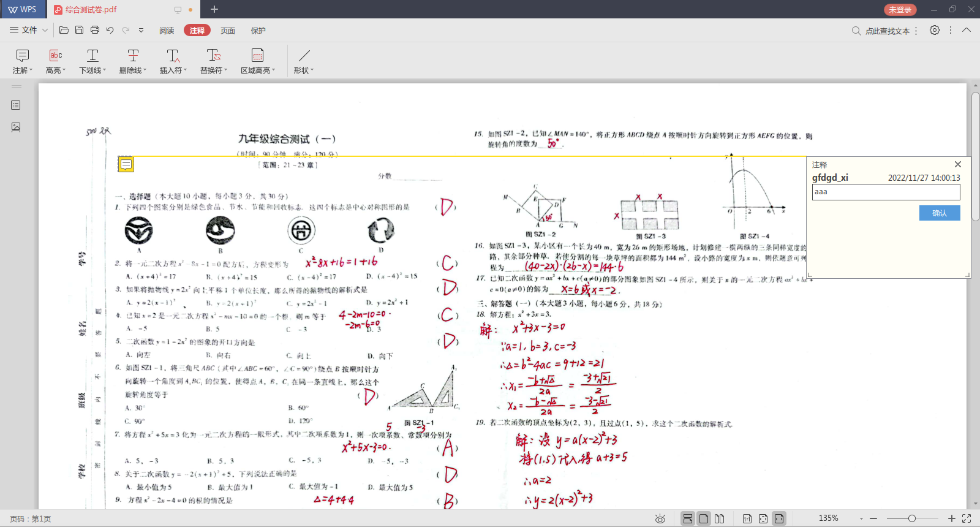Open the 保护 protect tab
Viewport: 980px width, 527px height.
(x=258, y=31)
